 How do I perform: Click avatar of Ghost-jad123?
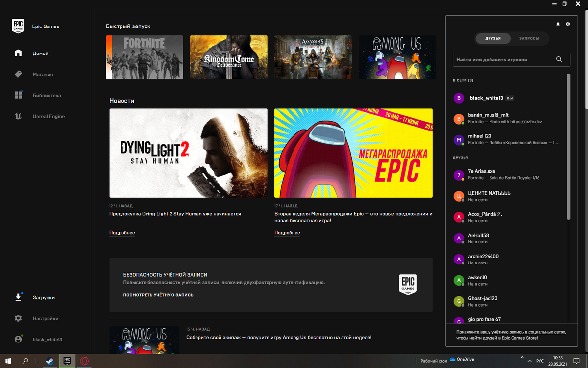[459, 301]
